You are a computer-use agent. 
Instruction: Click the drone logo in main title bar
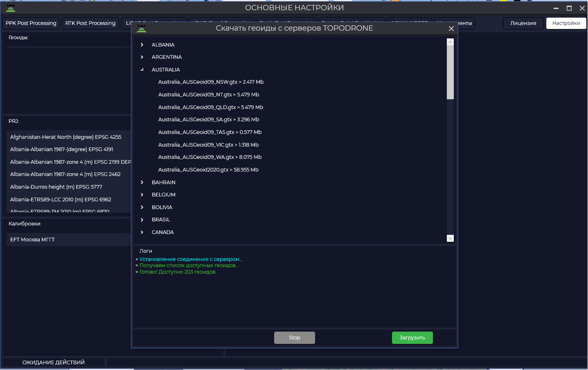11,8
